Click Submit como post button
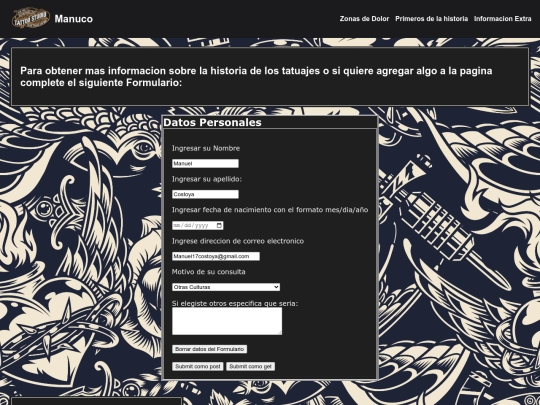540x405 pixels. [198, 366]
